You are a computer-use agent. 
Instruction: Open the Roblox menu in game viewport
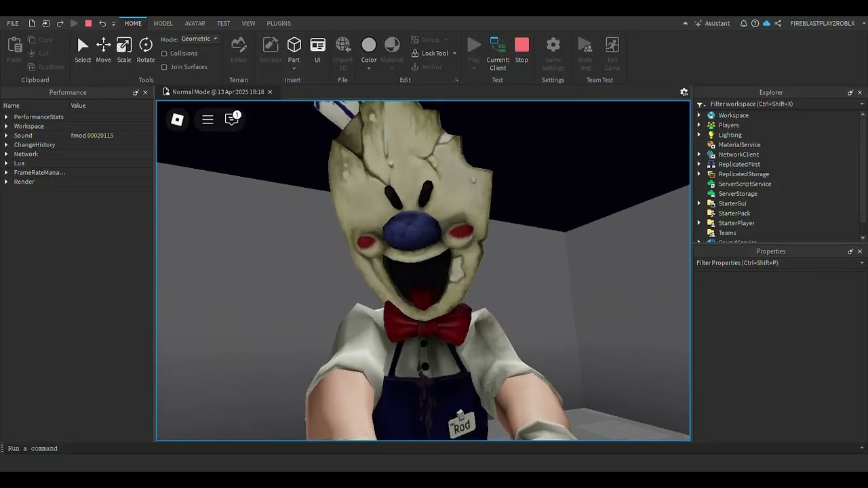click(177, 119)
